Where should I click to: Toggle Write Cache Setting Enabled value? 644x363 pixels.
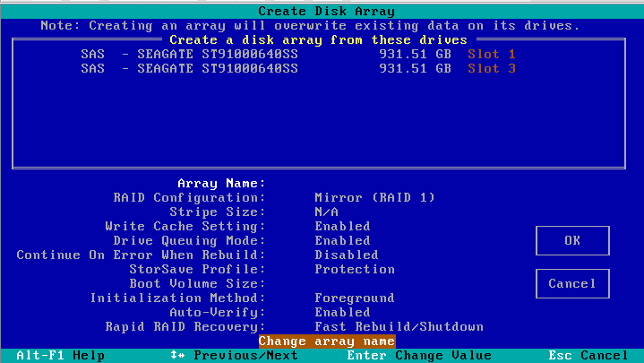coord(342,226)
